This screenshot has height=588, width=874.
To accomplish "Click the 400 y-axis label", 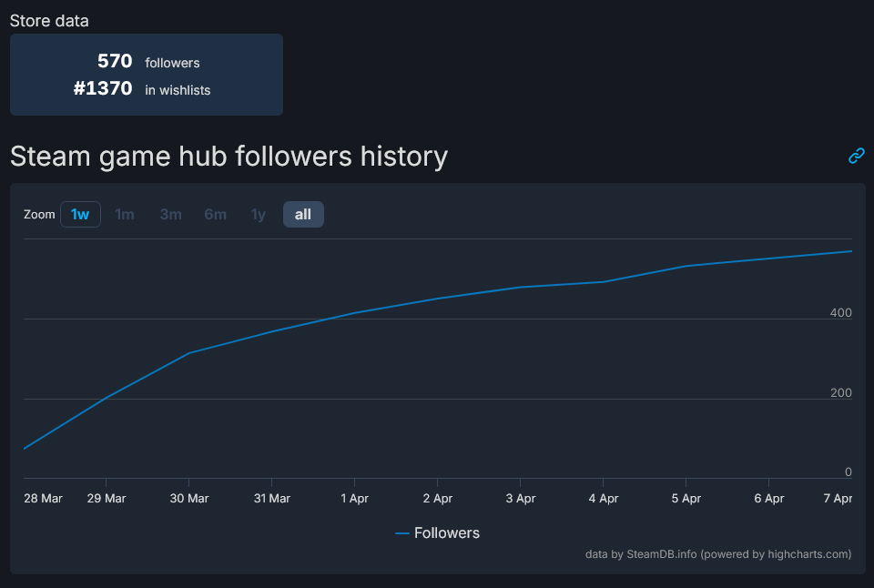I will [x=840, y=313].
